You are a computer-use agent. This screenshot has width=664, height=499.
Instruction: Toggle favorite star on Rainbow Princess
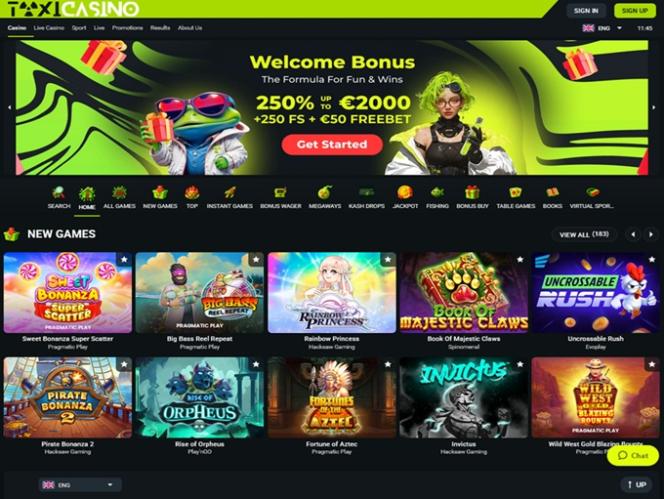click(388, 259)
